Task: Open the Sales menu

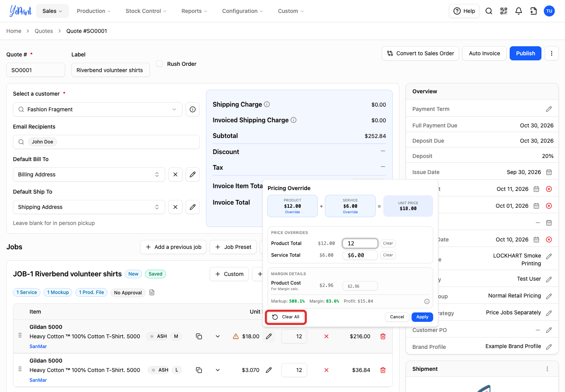Action: click(53, 11)
